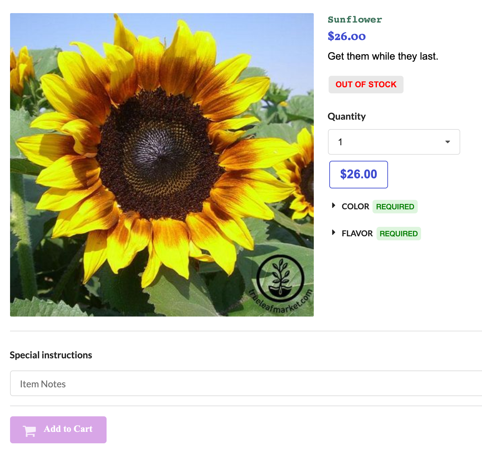Expand the FLAVOR options triangle
Viewport: 482px width, 461px height.
click(333, 233)
